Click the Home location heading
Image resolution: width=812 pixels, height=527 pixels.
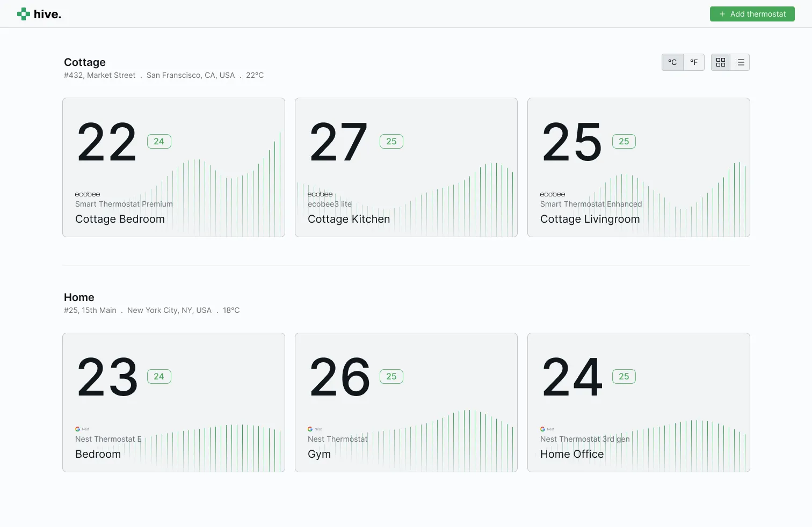click(x=79, y=297)
